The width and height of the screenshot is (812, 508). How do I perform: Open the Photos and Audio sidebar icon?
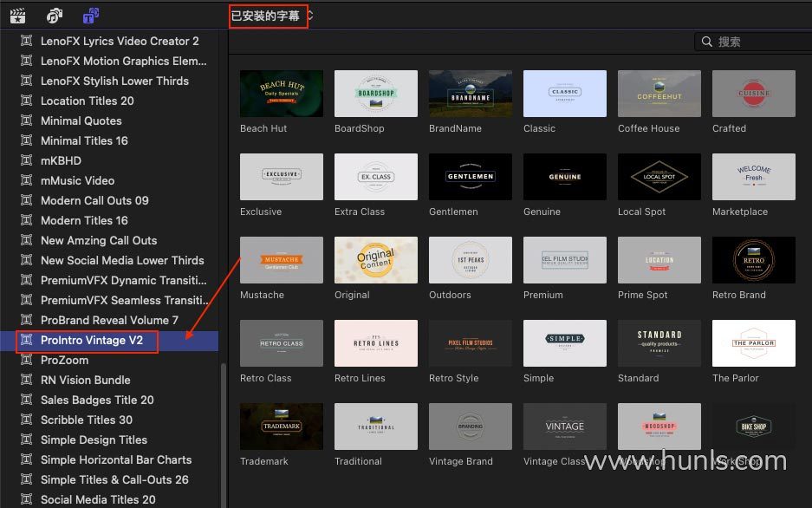(55, 16)
